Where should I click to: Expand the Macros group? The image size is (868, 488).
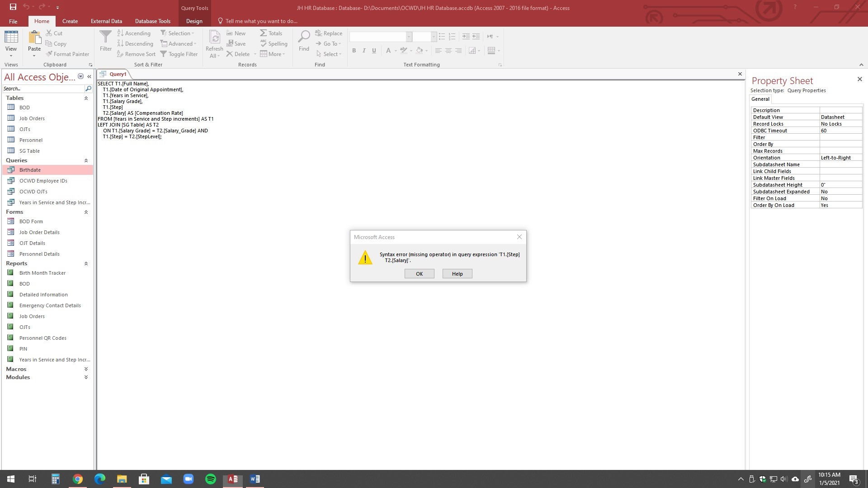(86, 369)
